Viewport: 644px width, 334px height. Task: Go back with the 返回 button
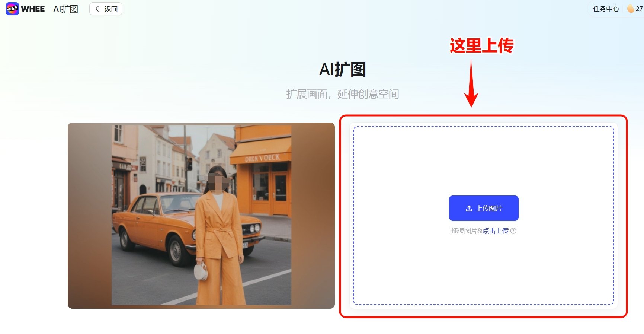[x=106, y=9]
